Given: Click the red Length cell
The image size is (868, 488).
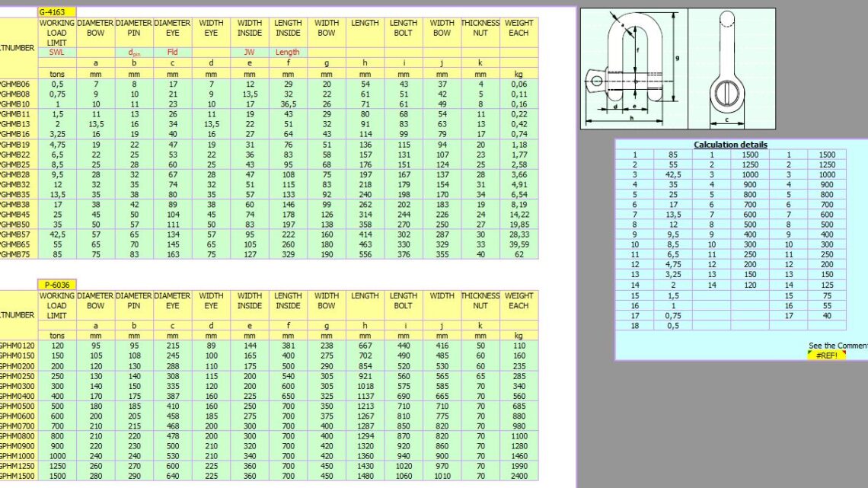Looking at the screenshot, I should (x=288, y=52).
